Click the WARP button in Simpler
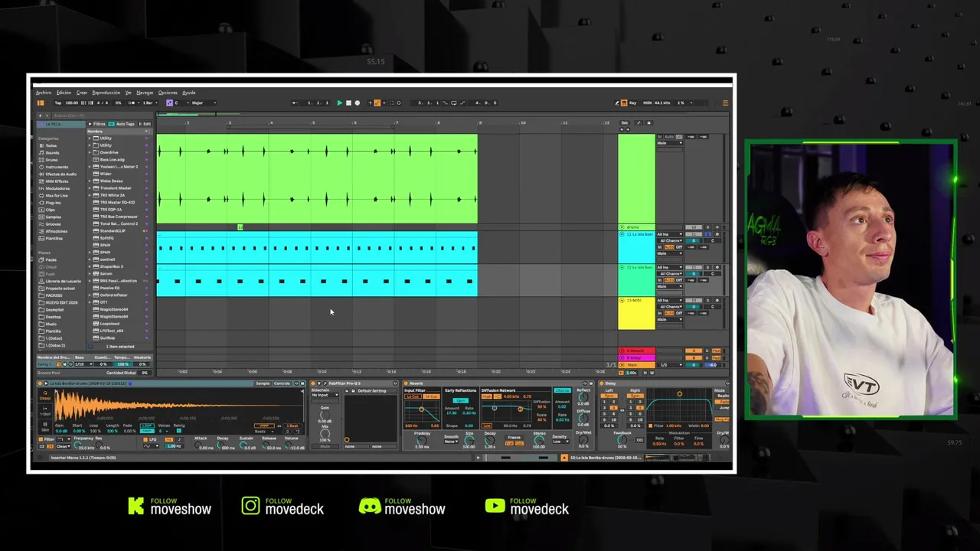 click(x=265, y=425)
